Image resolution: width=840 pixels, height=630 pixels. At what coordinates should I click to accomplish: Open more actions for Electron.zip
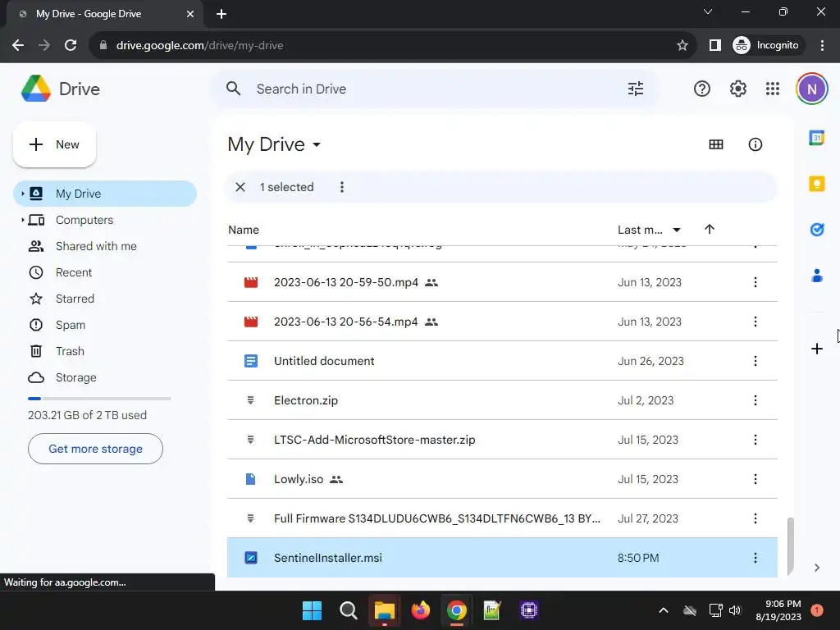[755, 400]
